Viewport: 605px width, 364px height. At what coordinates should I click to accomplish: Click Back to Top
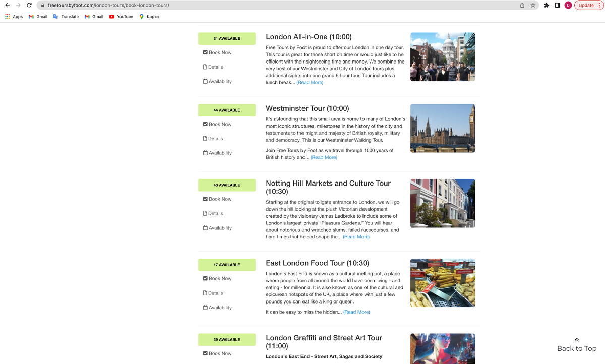pyautogui.click(x=577, y=345)
